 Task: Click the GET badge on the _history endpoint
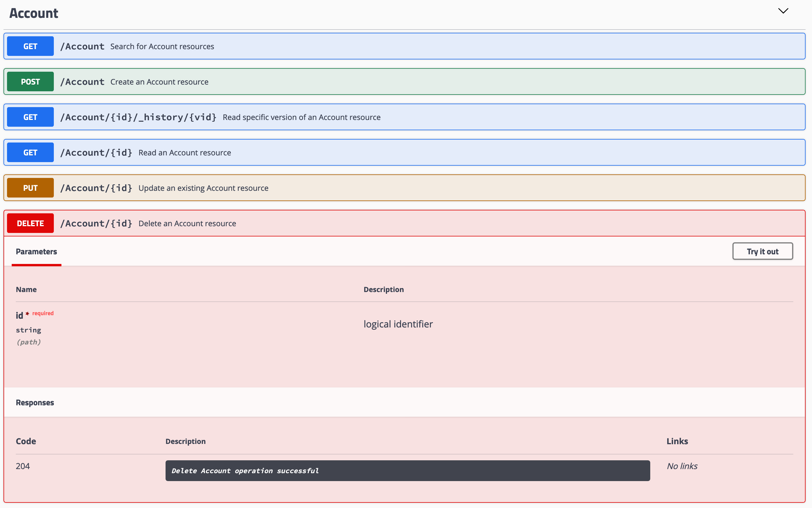(30, 117)
